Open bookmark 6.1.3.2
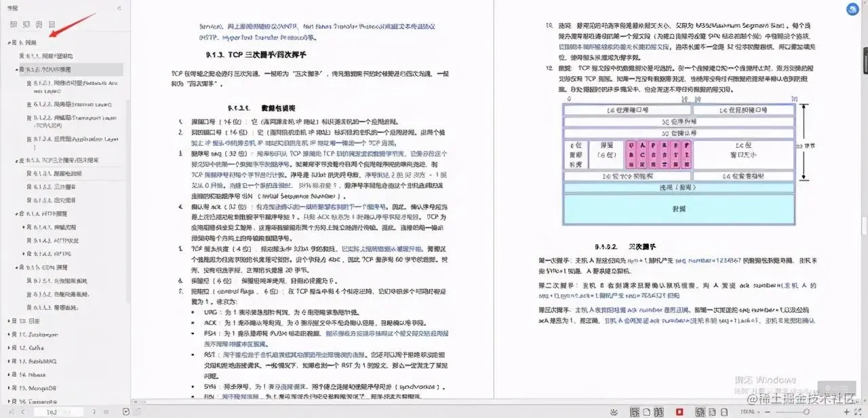 click(51, 187)
